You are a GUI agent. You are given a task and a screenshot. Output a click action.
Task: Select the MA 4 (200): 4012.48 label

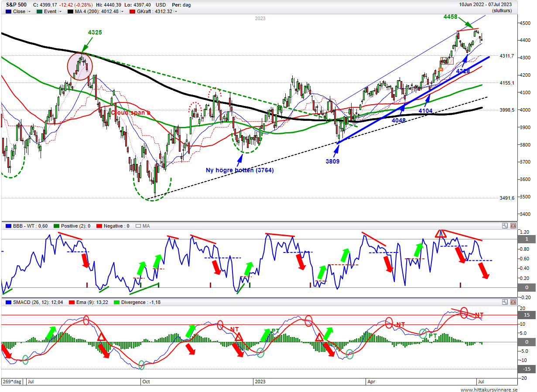point(97,11)
